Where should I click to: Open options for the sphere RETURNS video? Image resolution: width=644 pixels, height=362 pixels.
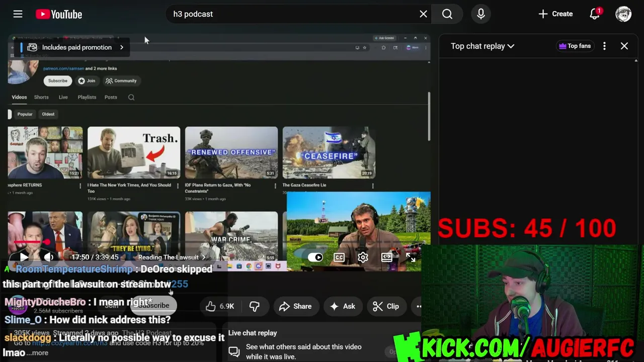(79, 186)
